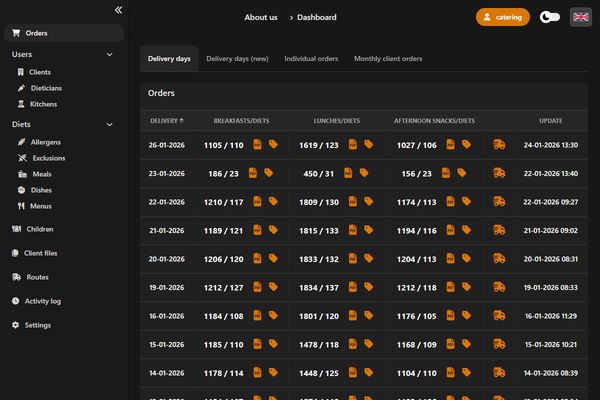Select the Delivery days (new) tab

(237, 59)
